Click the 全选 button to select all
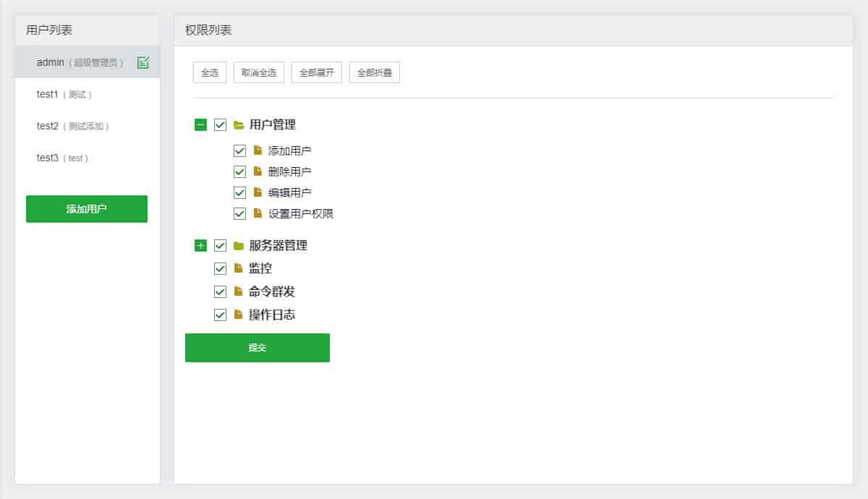This screenshot has width=868, height=499. pos(209,72)
